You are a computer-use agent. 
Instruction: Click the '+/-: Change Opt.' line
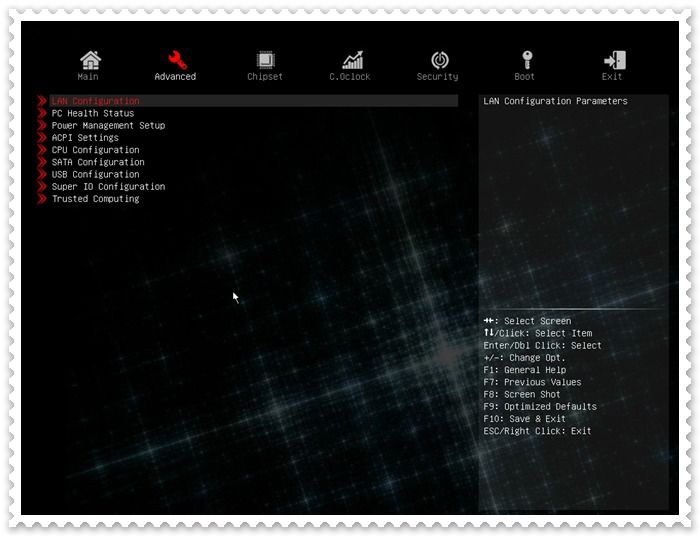(x=525, y=358)
